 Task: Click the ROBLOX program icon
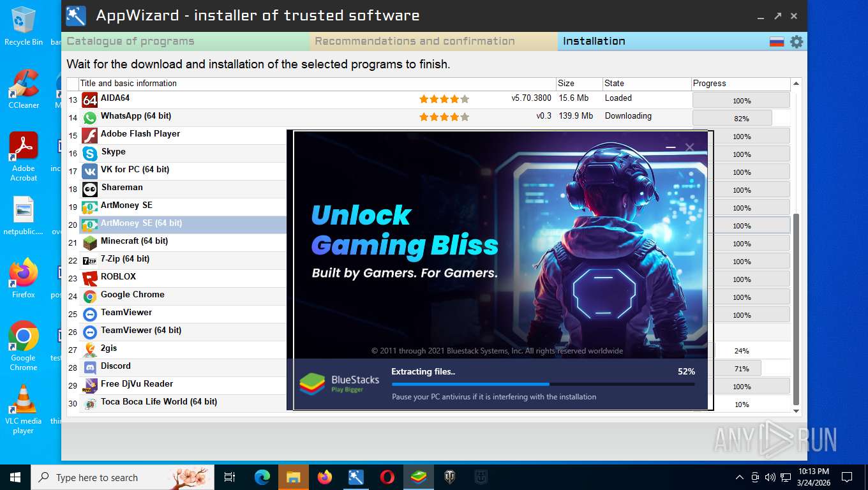(90, 278)
